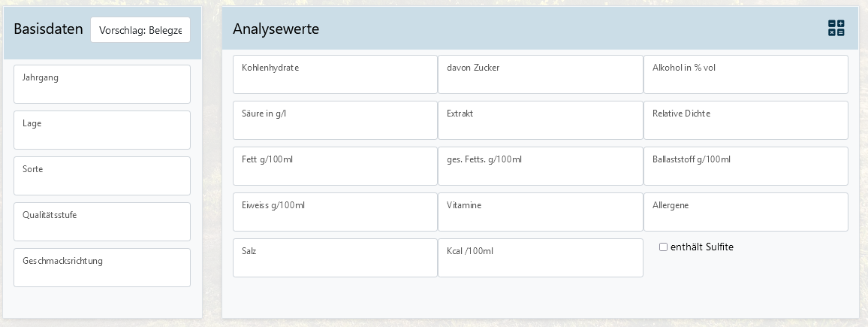Click the 'Eiweiss g/100ml' field
This screenshot has width=868, height=327.
coord(335,212)
